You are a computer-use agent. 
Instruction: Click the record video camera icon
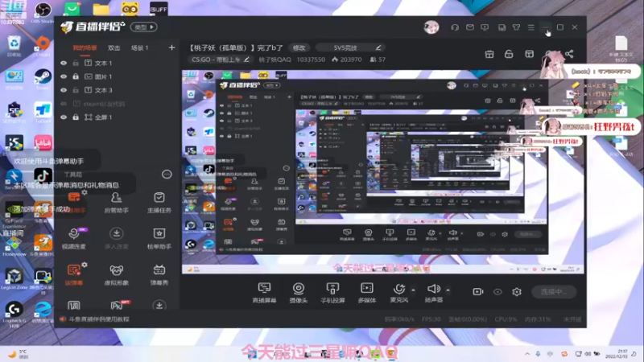[478, 292]
